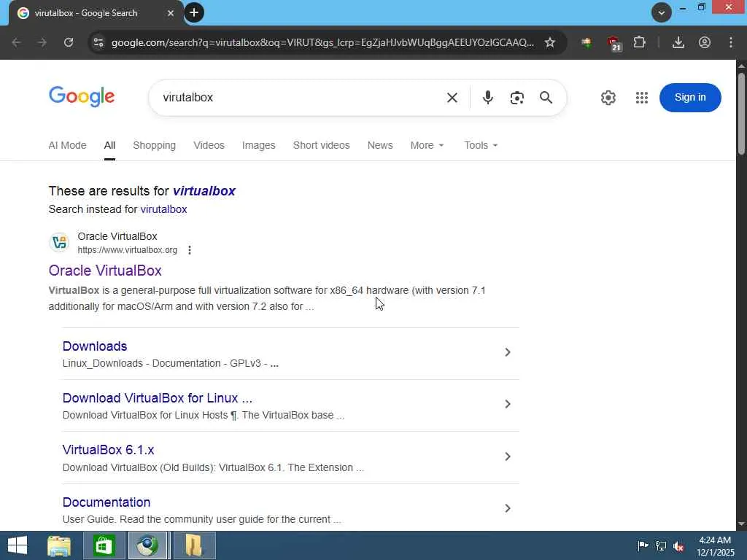The height and width of the screenshot is (560, 747).
Task: Start voice search with the microphone
Action: (x=487, y=98)
